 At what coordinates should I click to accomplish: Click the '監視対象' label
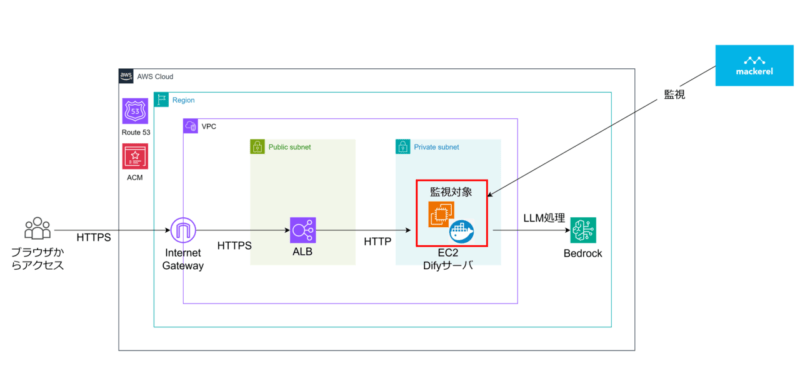point(451,192)
